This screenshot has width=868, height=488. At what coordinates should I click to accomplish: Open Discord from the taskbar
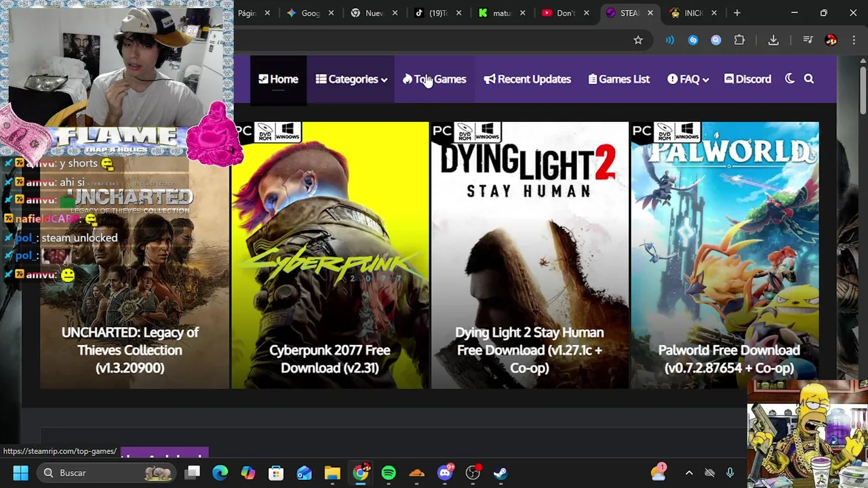[x=445, y=472]
